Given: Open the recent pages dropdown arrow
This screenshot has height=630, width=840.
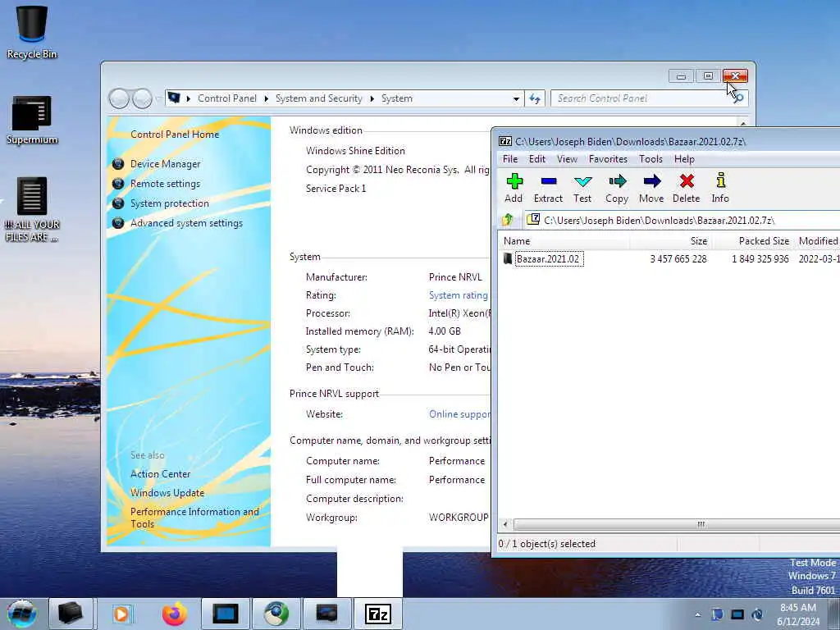Looking at the screenshot, I should [158, 98].
